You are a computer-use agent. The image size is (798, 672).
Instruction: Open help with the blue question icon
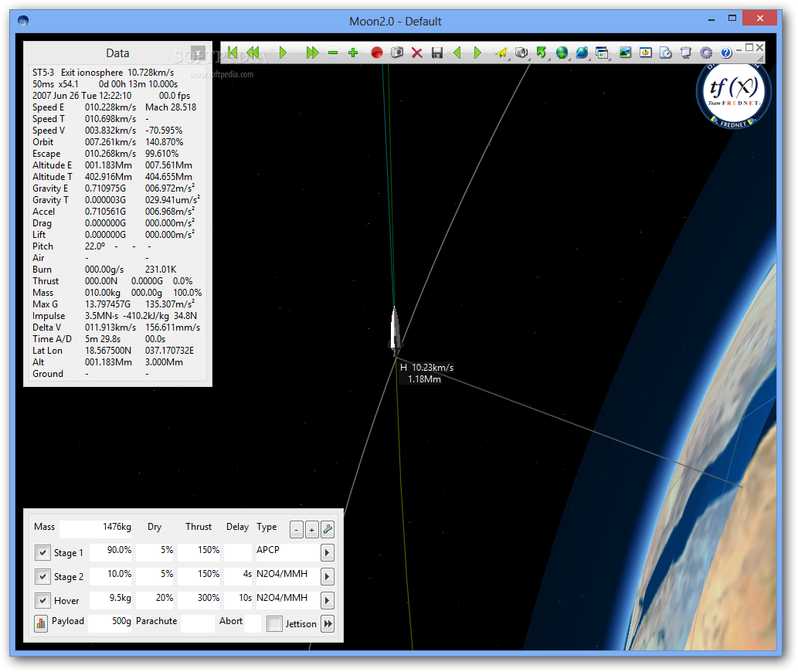pyautogui.click(x=726, y=53)
